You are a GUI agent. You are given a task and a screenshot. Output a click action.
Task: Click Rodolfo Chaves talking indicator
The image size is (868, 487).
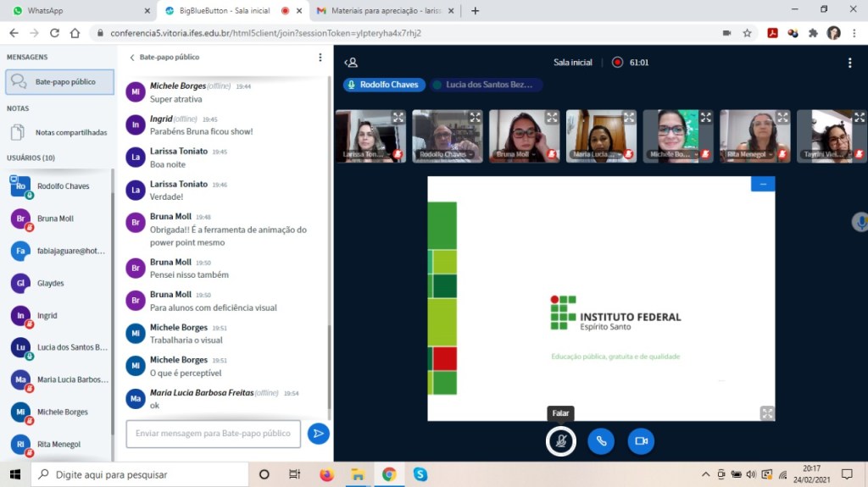384,85
